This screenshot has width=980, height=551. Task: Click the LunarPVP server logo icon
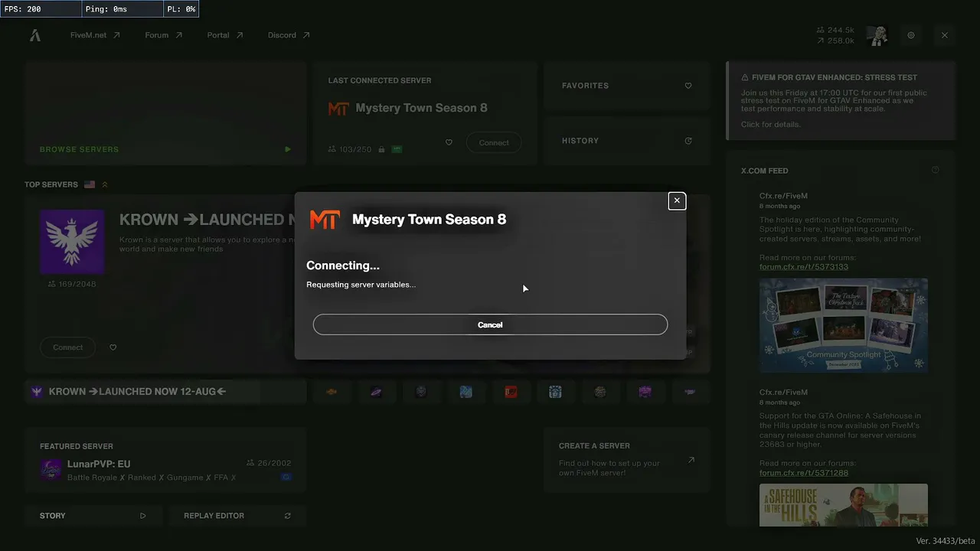[51, 469]
